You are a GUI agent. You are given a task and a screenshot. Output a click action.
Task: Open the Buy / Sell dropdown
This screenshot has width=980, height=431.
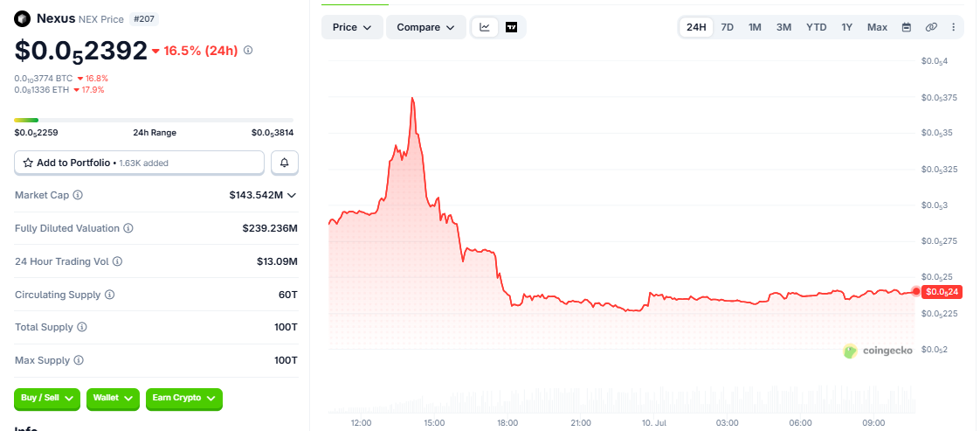click(47, 399)
